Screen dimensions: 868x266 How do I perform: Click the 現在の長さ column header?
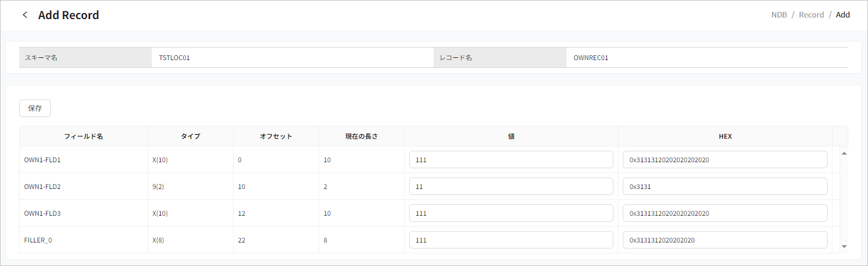click(x=361, y=137)
